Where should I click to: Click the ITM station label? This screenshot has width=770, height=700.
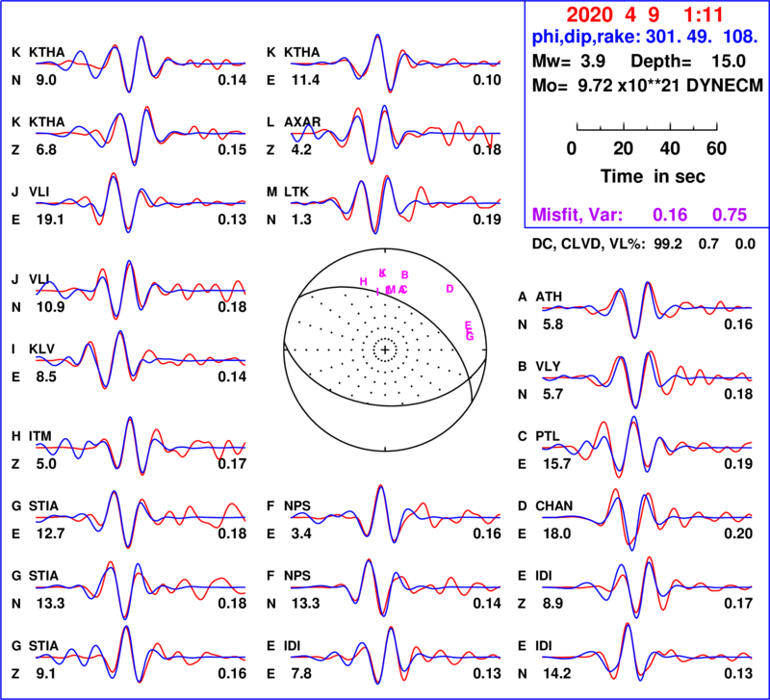39,436
